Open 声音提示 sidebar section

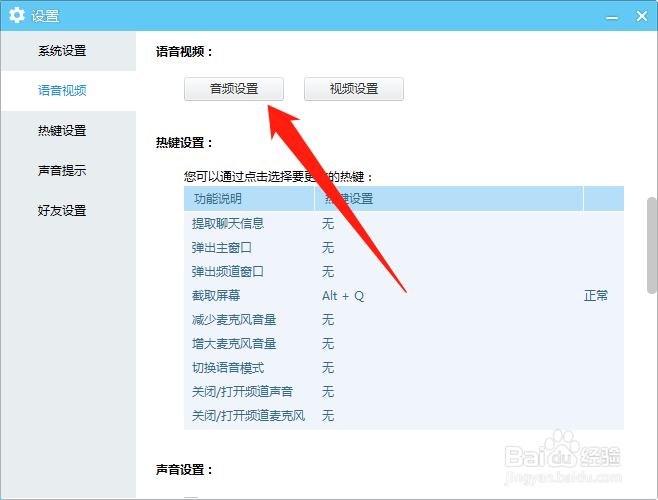pos(68,170)
